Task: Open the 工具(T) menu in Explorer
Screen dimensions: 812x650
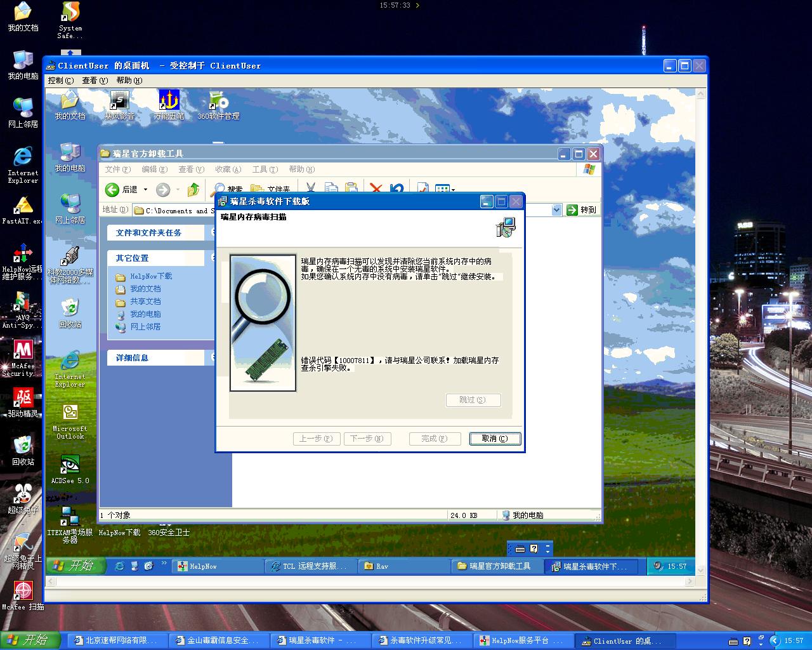Action: click(265, 169)
